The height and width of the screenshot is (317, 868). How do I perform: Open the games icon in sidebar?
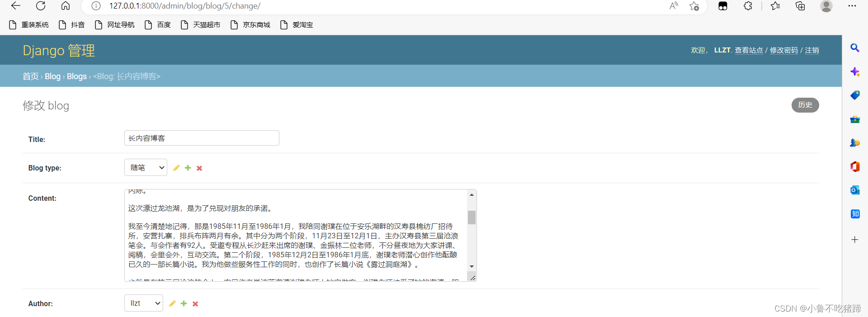click(855, 143)
